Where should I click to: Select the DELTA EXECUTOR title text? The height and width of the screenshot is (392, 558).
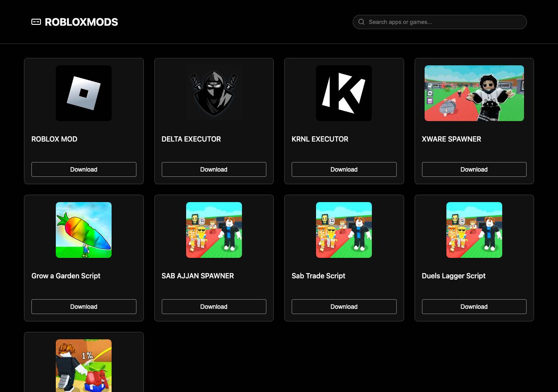(x=191, y=139)
